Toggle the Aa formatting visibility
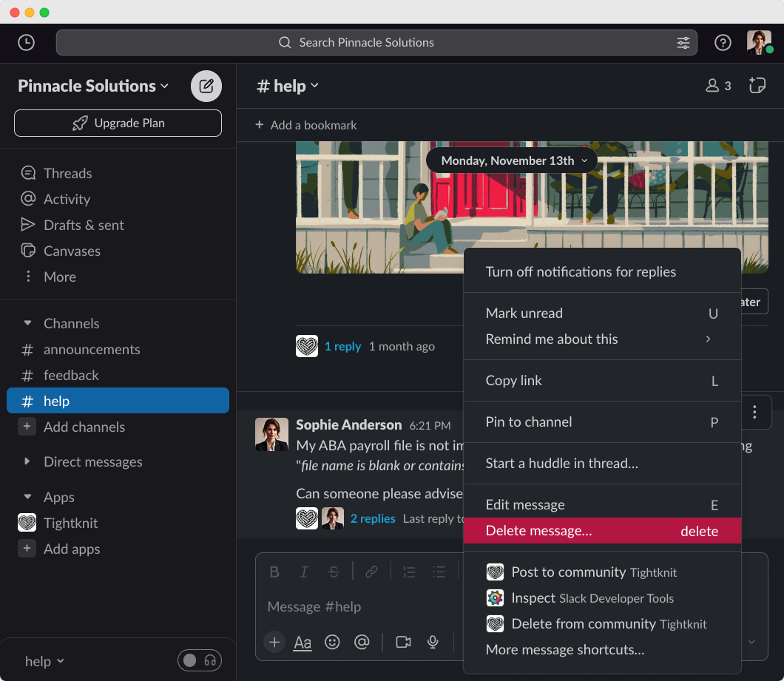This screenshot has width=784, height=681. point(303,642)
